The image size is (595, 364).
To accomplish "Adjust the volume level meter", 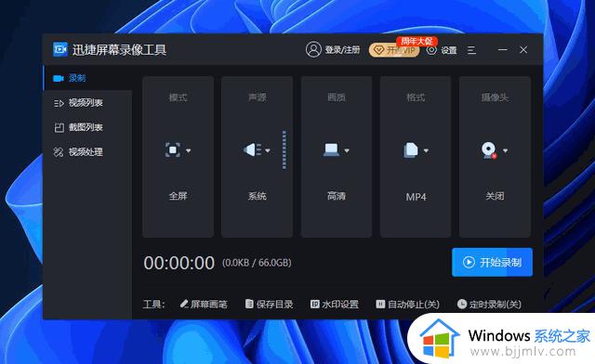I will (x=284, y=149).
